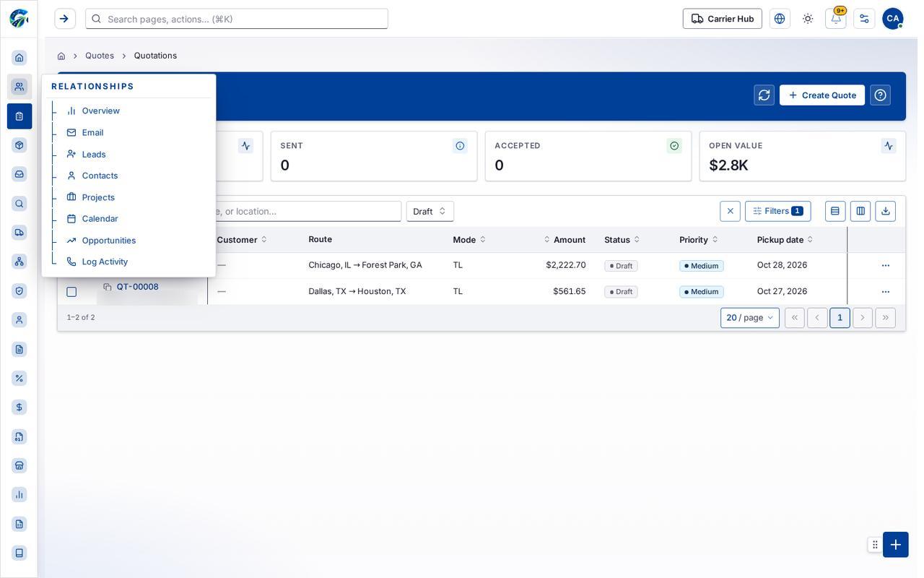Open the Draft status filter dropdown

(430, 211)
